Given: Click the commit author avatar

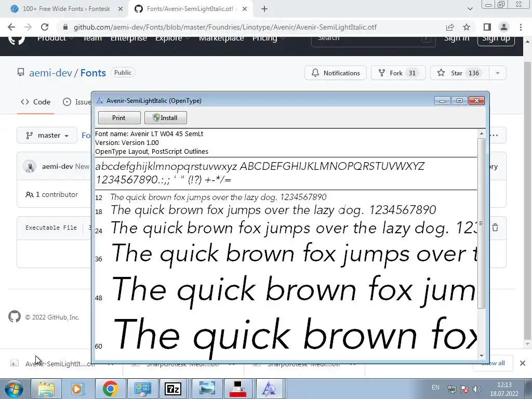Looking at the screenshot, I should click(30, 167).
